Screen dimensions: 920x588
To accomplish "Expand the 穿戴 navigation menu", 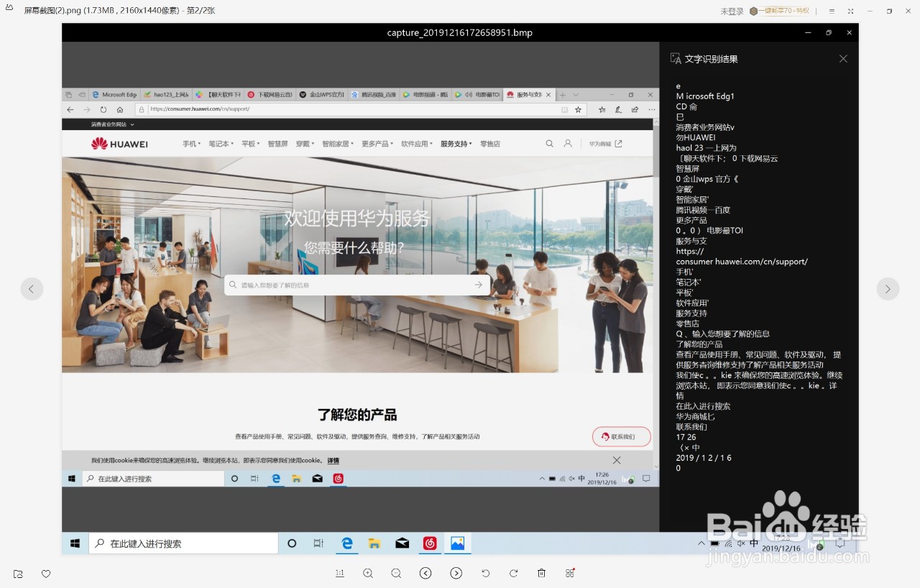I will (305, 144).
